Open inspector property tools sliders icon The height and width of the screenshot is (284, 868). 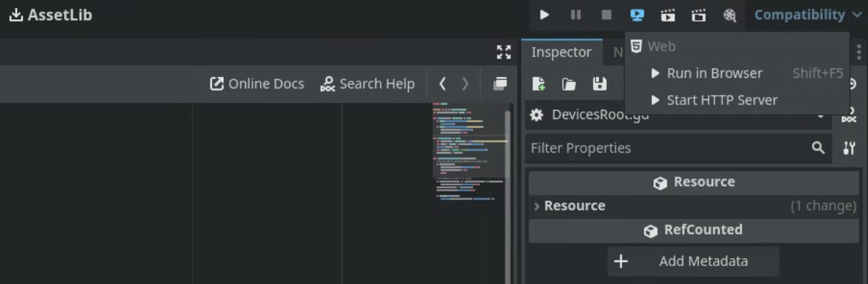pos(849,148)
